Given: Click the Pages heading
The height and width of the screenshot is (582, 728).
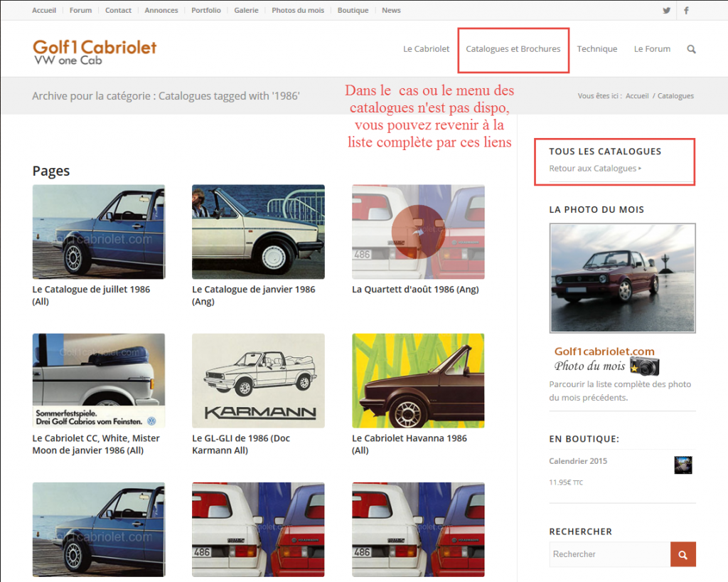Looking at the screenshot, I should (x=51, y=171).
